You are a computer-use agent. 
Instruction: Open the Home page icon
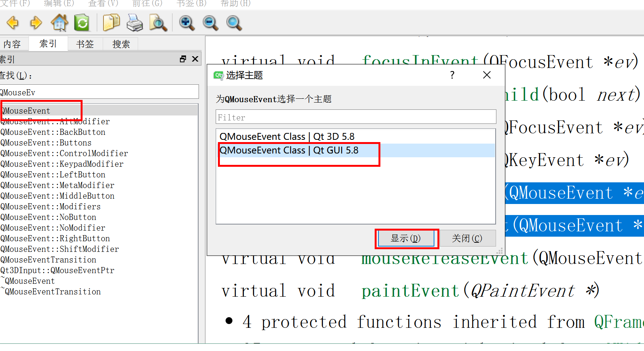coord(59,23)
